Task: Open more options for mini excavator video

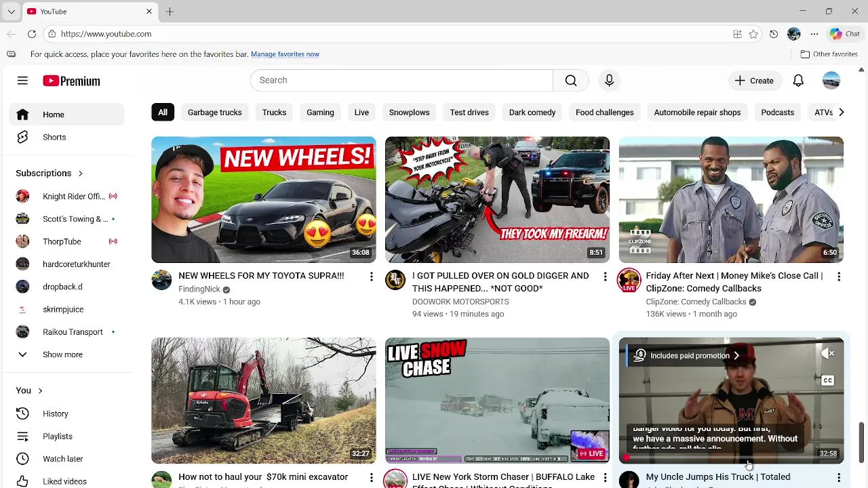Action: pos(371,478)
